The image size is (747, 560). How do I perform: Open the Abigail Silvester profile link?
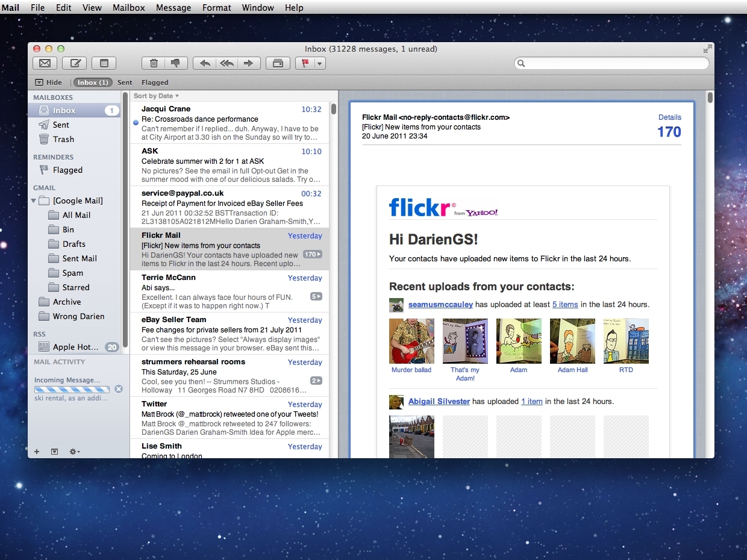point(439,401)
